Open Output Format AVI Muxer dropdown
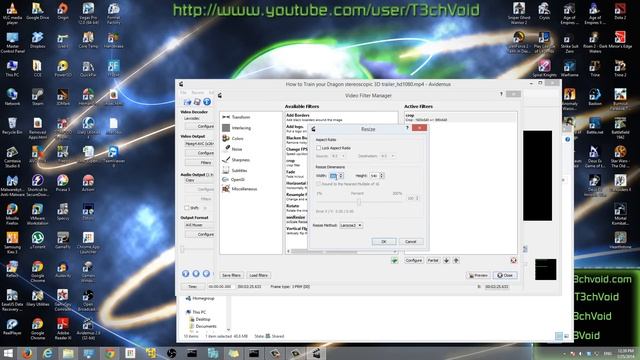Screen dimensions: 640x360 200,225
